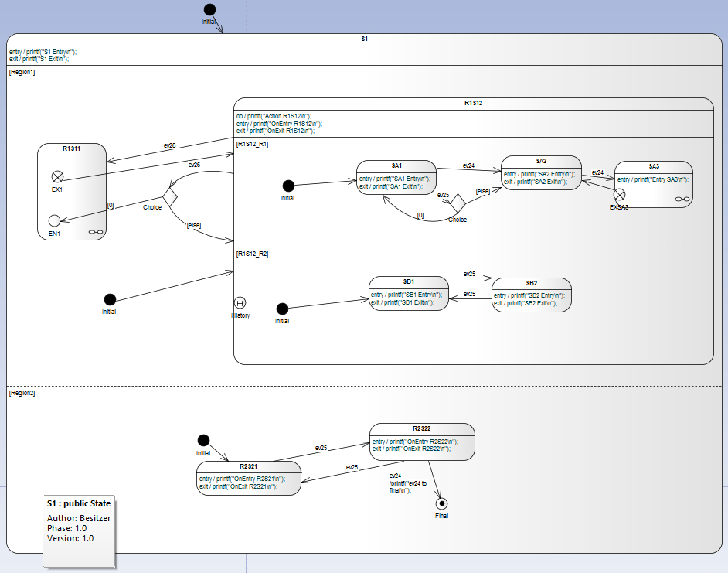728x573 pixels.
Task: Click the R1S12 composite state header
Action: (x=473, y=103)
